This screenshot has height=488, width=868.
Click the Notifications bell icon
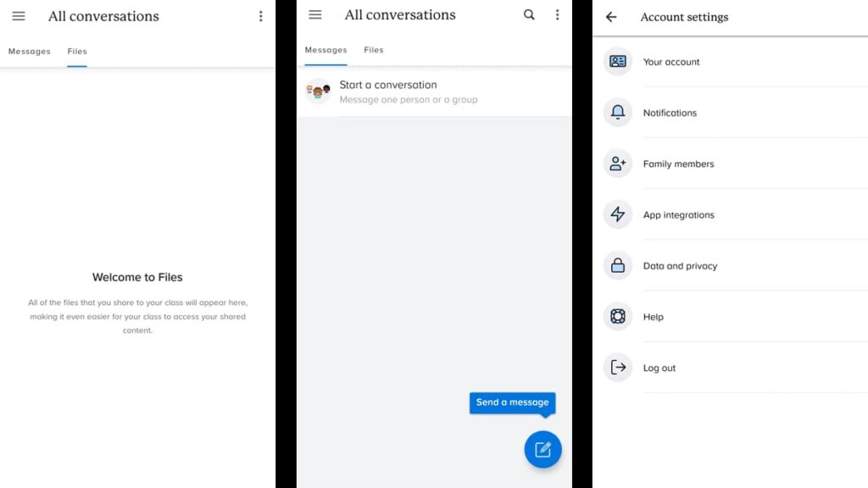tap(618, 113)
